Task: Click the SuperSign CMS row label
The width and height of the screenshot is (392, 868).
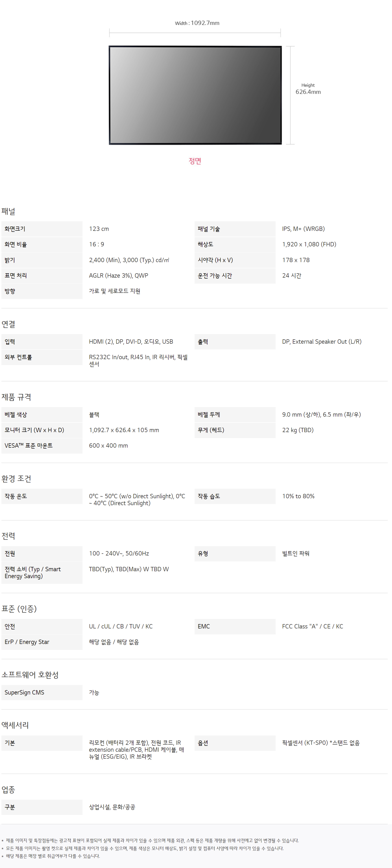Action: [42, 692]
